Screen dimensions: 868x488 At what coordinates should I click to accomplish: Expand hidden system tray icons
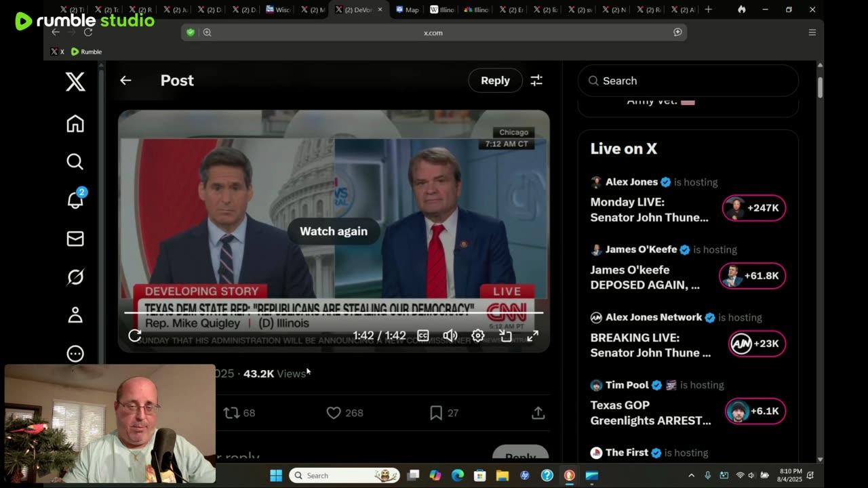[x=691, y=475]
